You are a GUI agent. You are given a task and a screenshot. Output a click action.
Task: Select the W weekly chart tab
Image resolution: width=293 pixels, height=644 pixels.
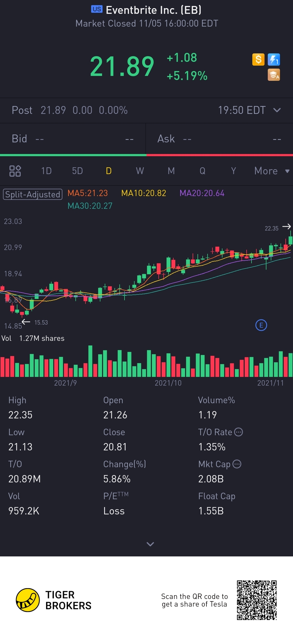[x=140, y=171]
